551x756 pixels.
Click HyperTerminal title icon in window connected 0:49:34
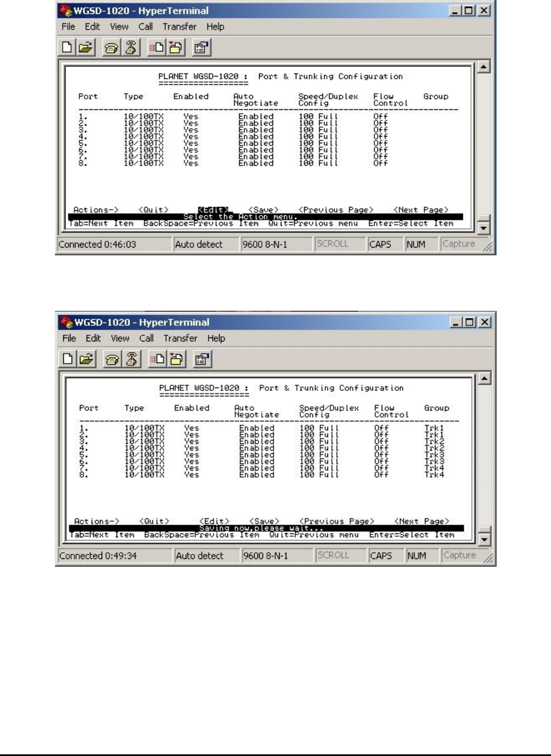[67, 322]
